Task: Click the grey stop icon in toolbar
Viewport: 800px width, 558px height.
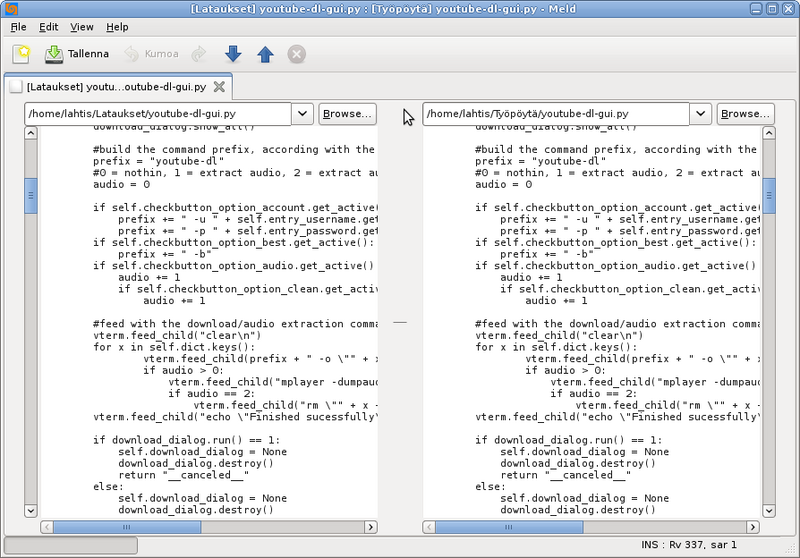Action: click(296, 54)
